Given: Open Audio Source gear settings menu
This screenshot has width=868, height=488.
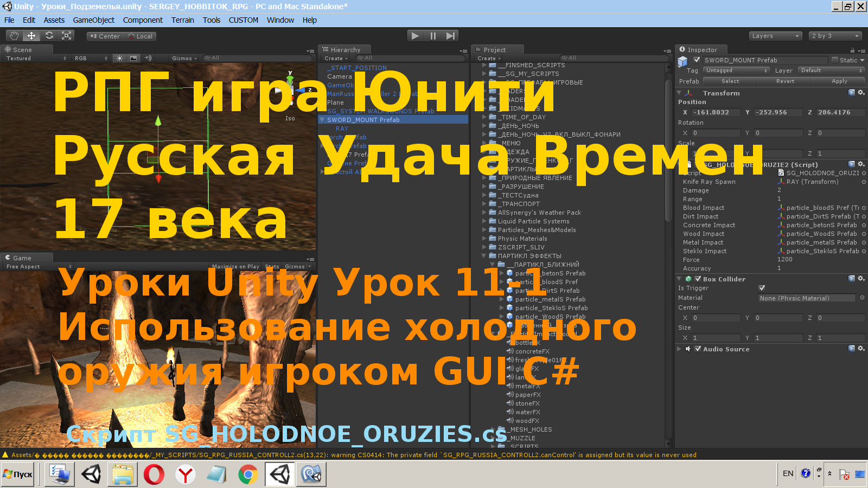Looking at the screenshot, I should [861, 349].
